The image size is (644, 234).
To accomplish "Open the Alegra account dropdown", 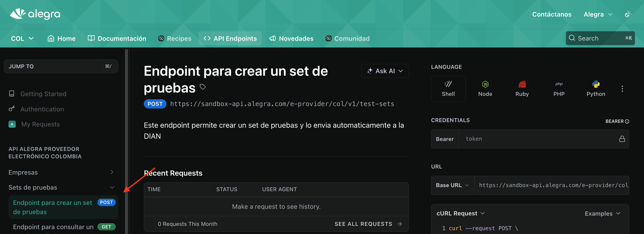I will click(x=598, y=14).
